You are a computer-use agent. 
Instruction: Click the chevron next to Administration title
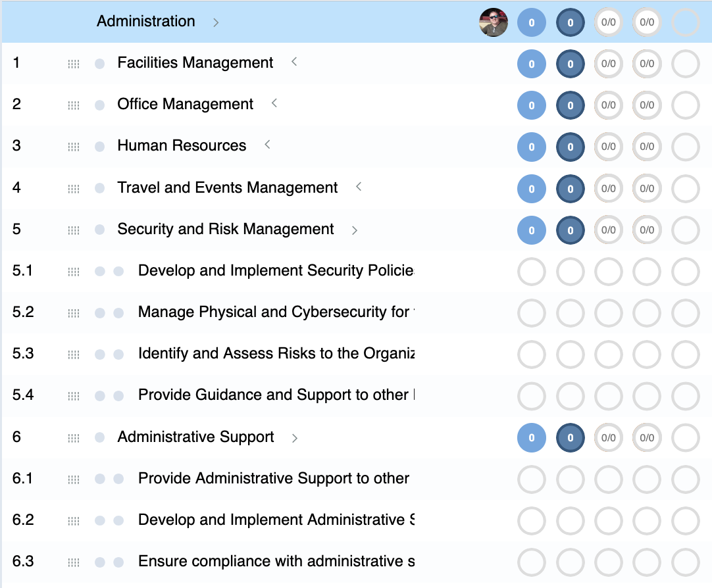click(x=215, y=22)
